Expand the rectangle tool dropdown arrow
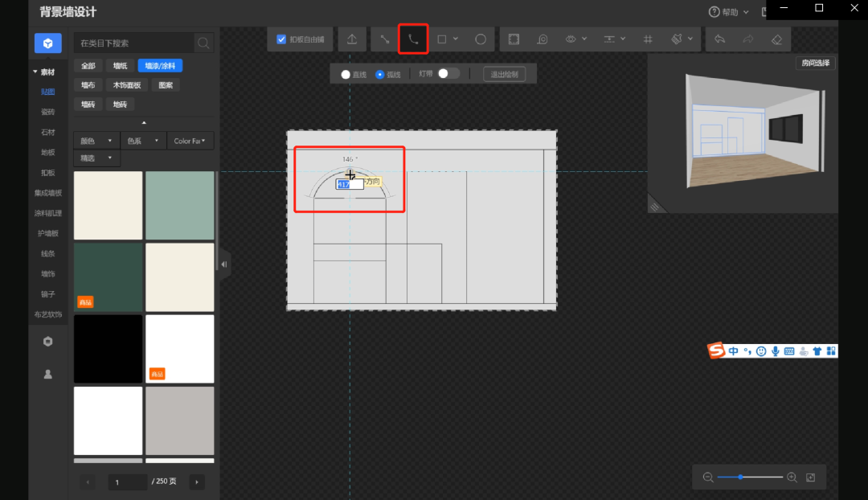 tap(456, 39)
